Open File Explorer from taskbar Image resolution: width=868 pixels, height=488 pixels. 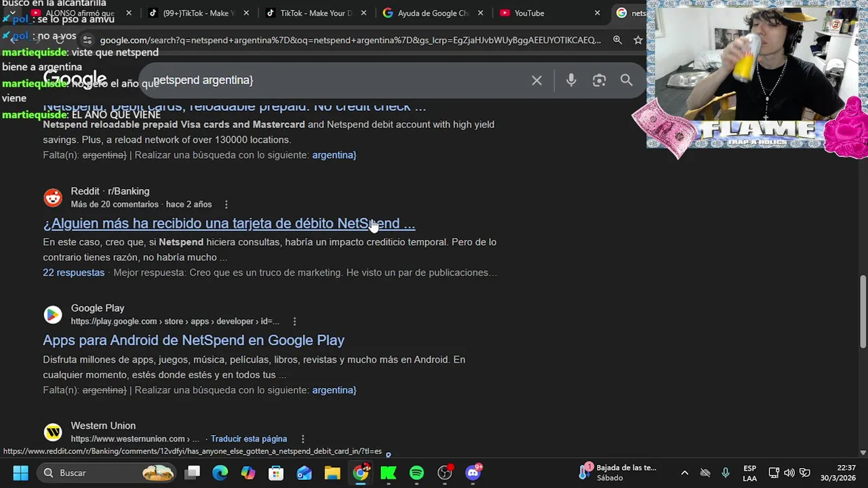point(332,472)
